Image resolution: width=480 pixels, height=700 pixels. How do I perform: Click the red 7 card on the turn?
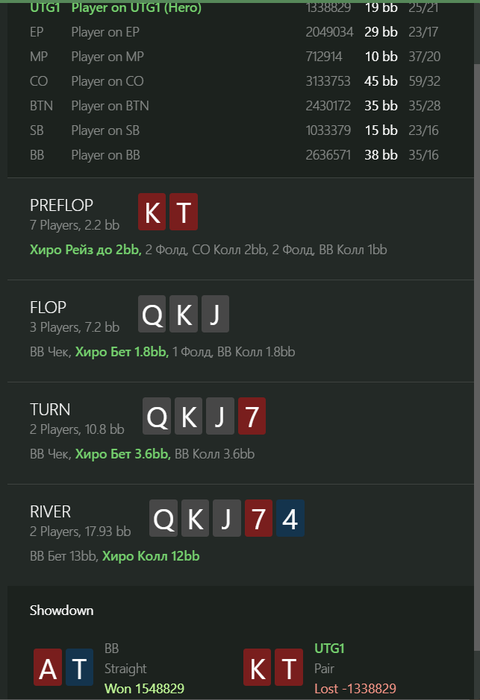pyautogui.click(x=252, y=416)
